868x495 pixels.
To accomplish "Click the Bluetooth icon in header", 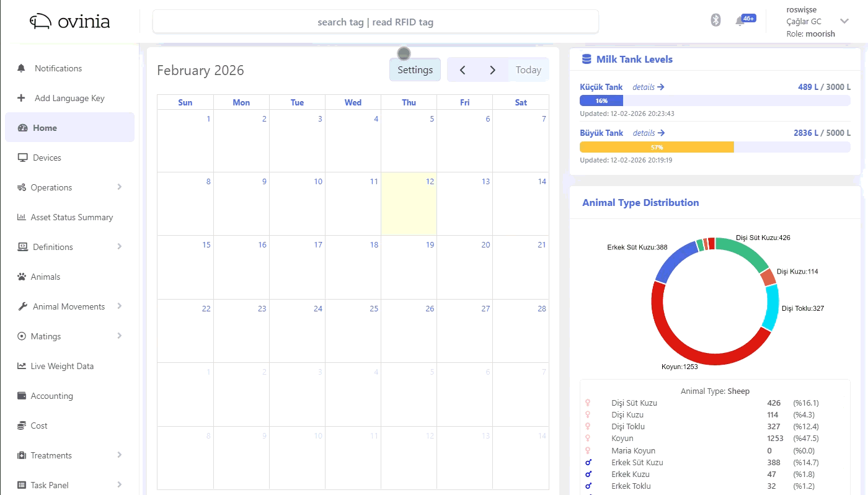I will point(715,20).
